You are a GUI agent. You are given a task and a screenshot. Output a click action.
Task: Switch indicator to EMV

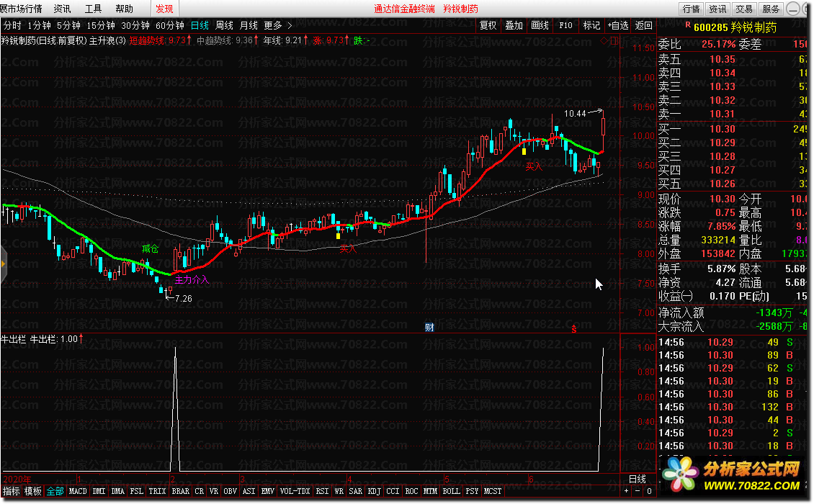[x=268, y=491]
